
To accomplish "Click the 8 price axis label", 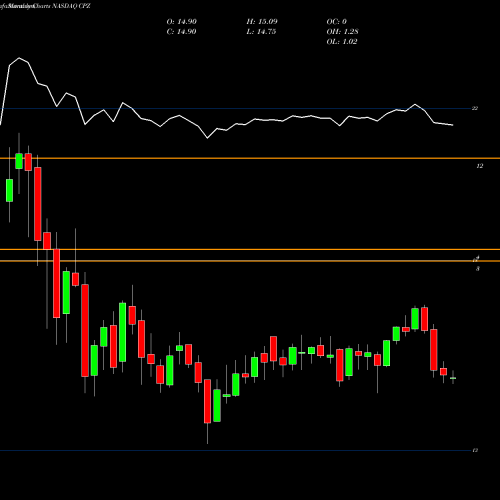I will (x=478, y=268).
